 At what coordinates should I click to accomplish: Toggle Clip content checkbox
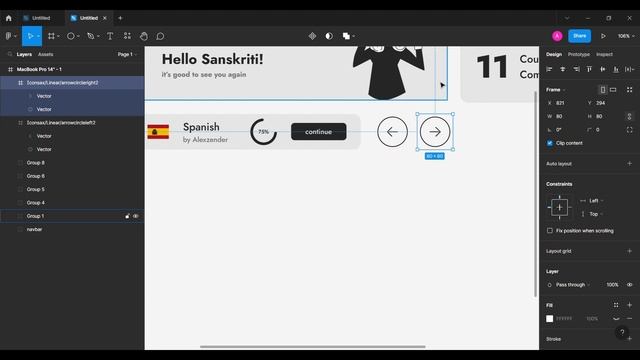[550, 143]
